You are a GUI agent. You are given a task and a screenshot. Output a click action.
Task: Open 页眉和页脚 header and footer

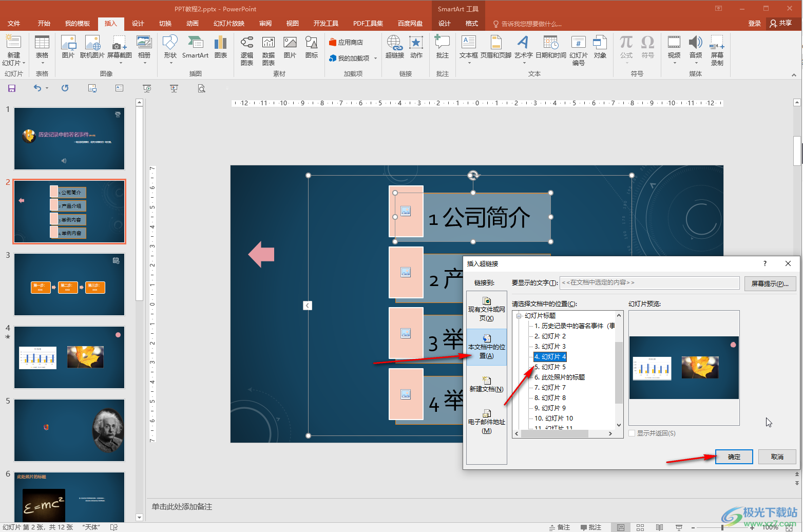click(496, 46)
